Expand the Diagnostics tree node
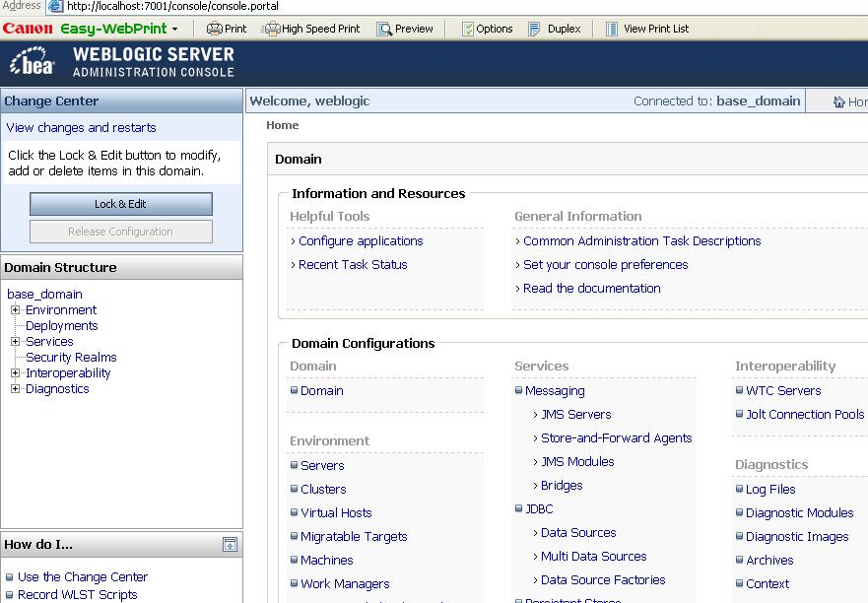Viewport: 868px width, 603px height. [x=16, y=389]
